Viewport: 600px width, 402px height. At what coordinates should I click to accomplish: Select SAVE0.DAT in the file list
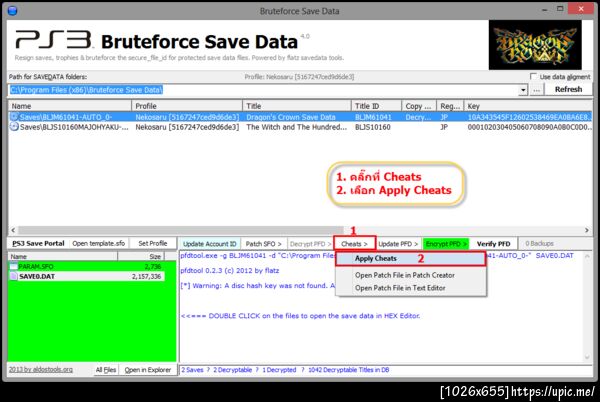coord(87,277)
